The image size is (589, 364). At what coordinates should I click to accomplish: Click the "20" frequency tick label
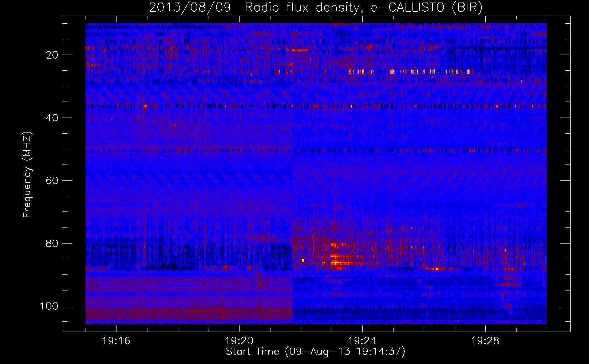click(52, 55)
